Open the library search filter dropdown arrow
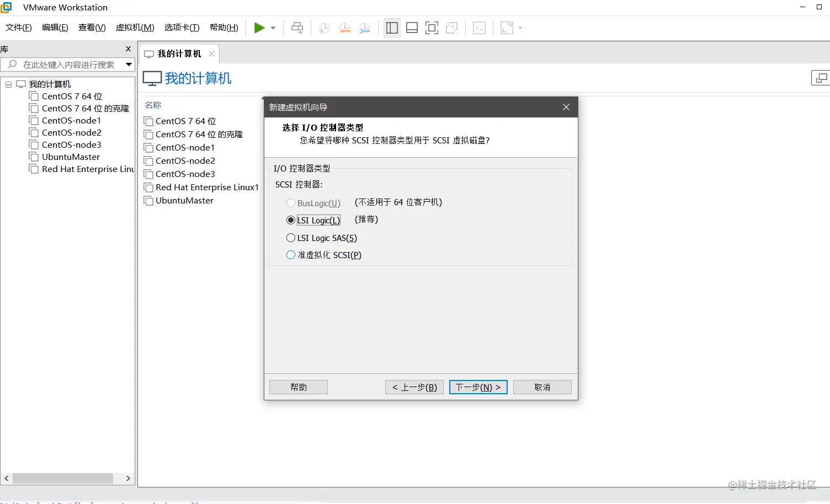The height and width of the screenshot is (504, 830). [x=129, y=65]
